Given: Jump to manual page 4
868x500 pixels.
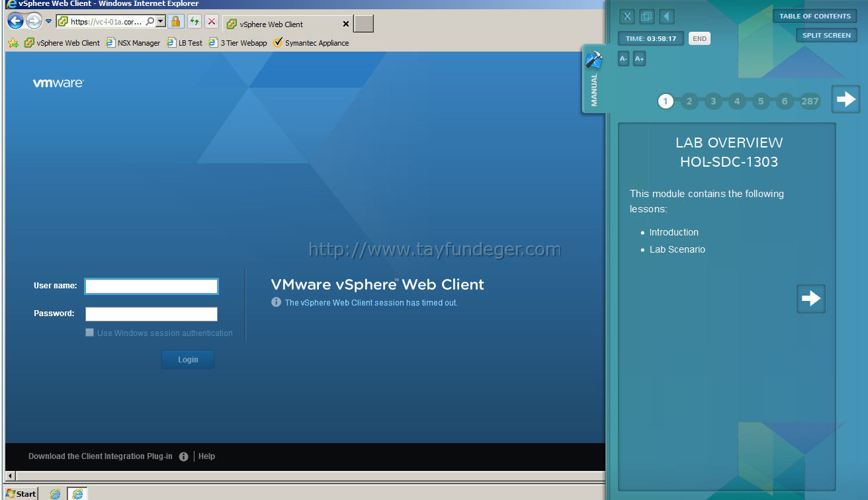Looking at the screenshot, I should click(x=737, y=101).
